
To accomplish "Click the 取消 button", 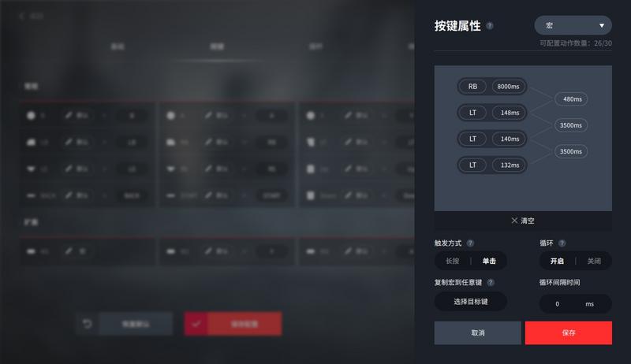I will pos(477,332).
